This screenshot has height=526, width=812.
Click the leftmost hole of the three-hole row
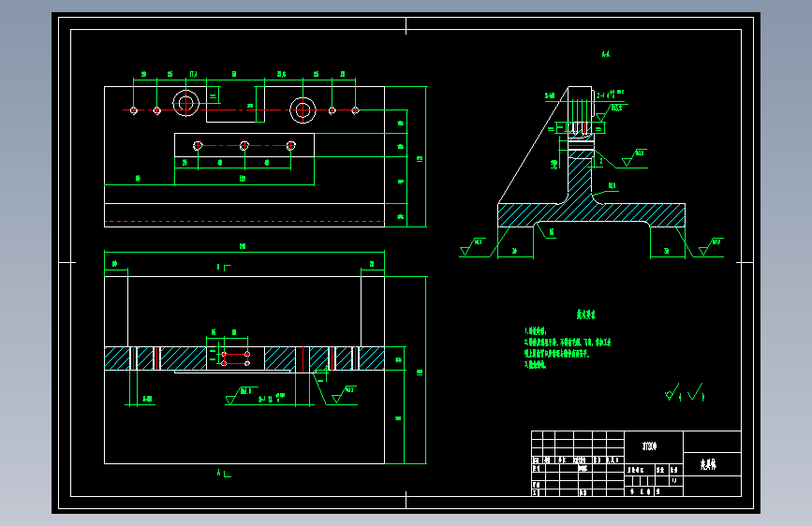click(x=198, y=146)
